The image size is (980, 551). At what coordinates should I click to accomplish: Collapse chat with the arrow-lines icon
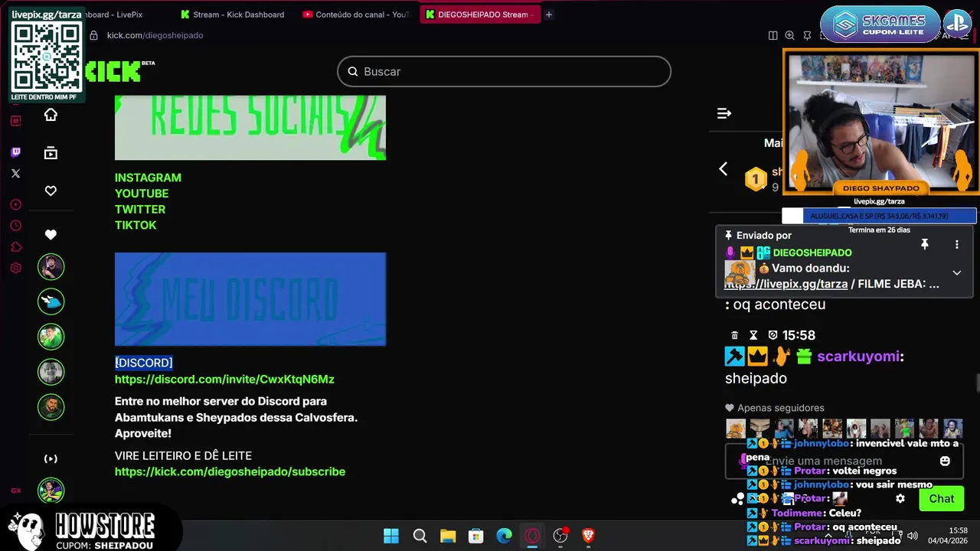point(724,113)
